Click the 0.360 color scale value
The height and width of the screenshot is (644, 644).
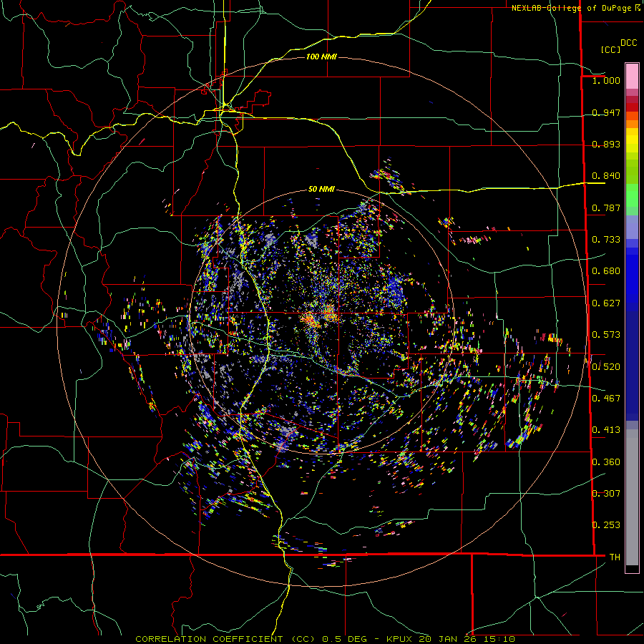(x=606, y=462)
